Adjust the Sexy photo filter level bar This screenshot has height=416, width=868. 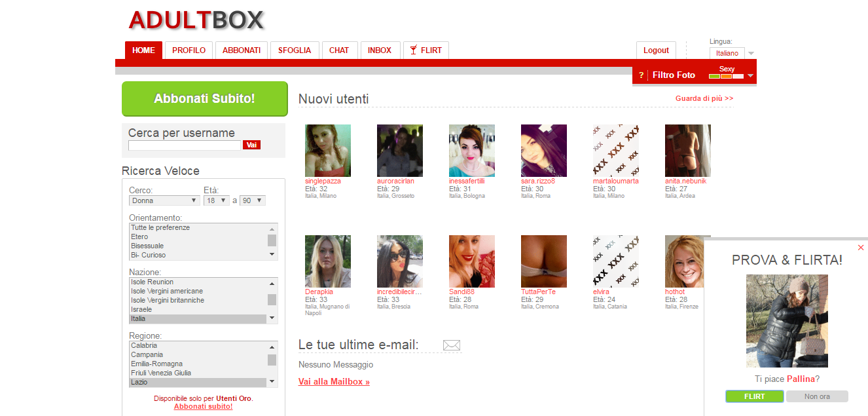(727, 77)
